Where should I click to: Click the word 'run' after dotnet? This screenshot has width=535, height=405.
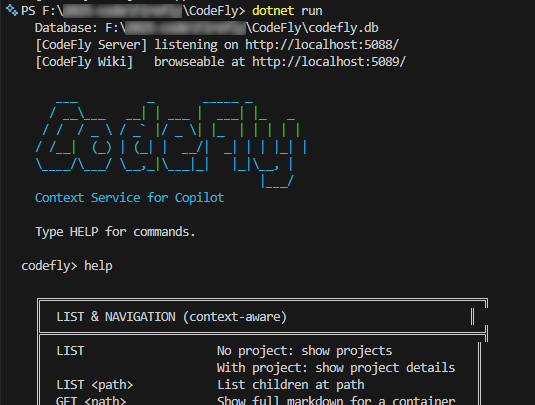(312, 11)
